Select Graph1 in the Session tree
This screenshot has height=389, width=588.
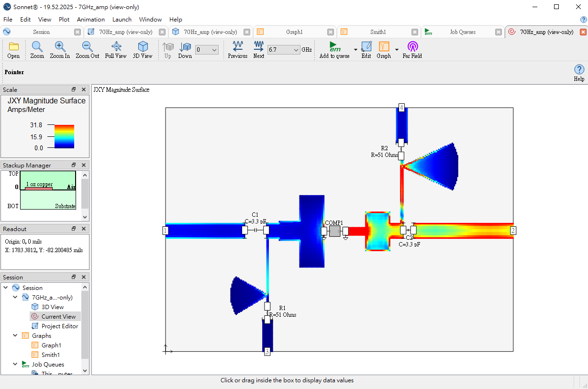tap(51, 345)
